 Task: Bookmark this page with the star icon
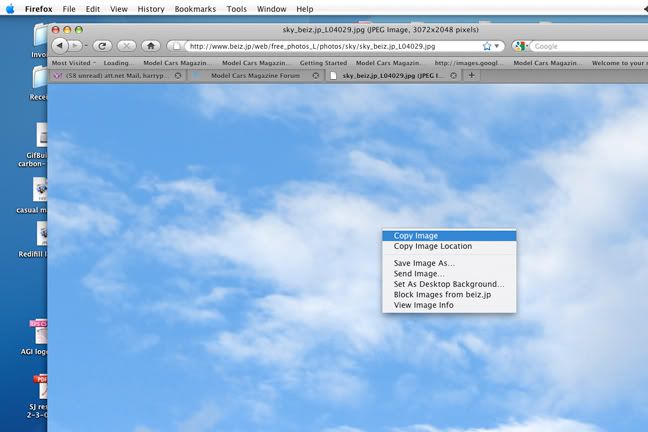[487, 46]
